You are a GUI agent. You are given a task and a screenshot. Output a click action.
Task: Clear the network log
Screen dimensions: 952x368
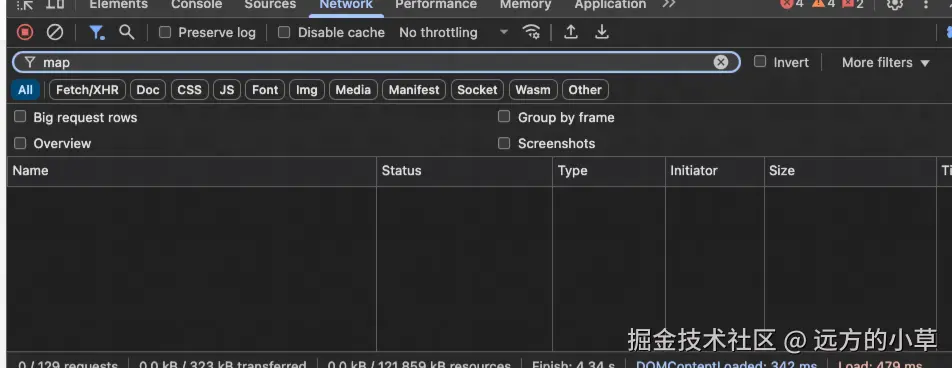point(55,32)
